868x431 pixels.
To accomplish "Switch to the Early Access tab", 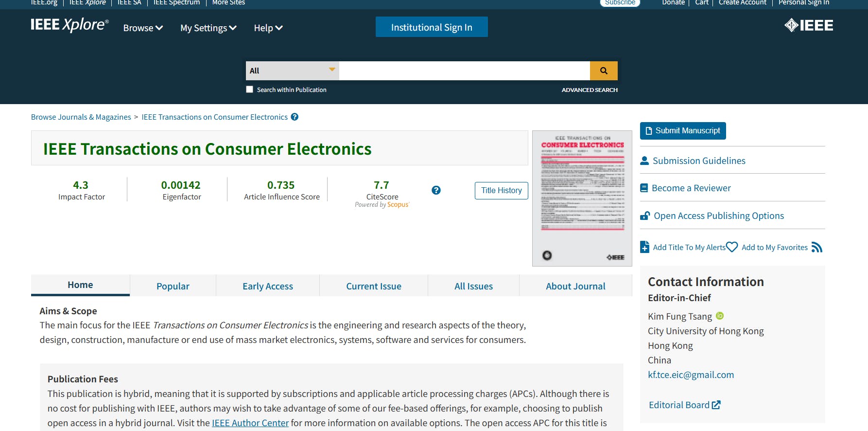I will pos(268,286).
